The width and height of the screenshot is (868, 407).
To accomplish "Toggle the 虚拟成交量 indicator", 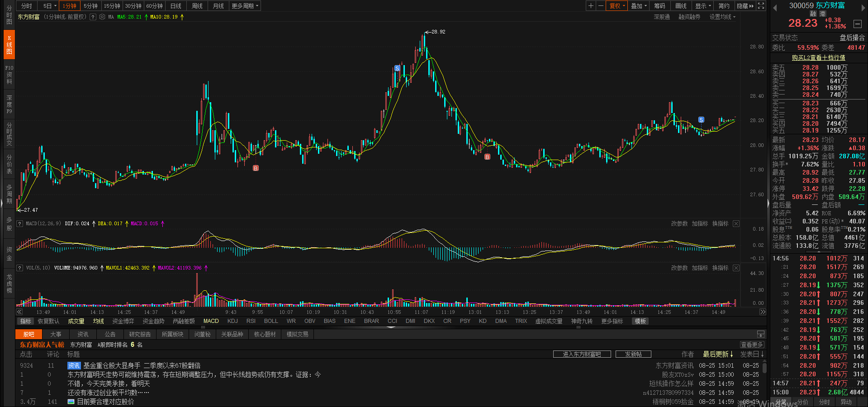I will (x=549, y=321).
